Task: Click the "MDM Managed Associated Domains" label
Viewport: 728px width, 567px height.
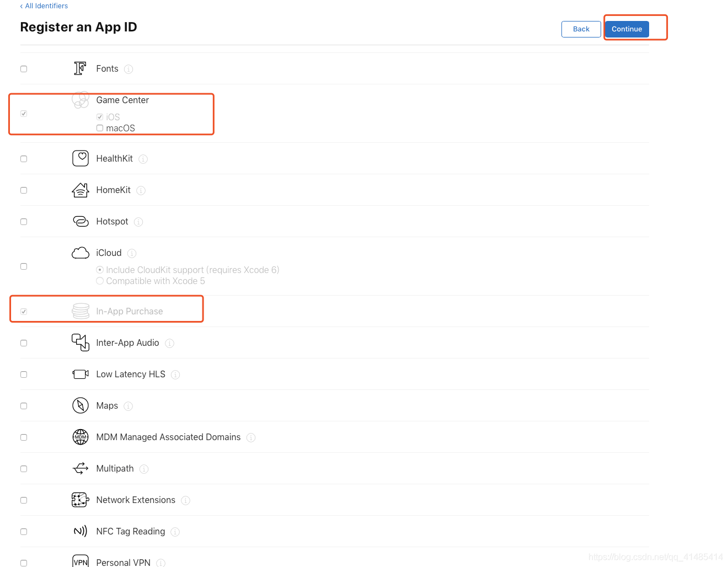Action: point(169,437)
